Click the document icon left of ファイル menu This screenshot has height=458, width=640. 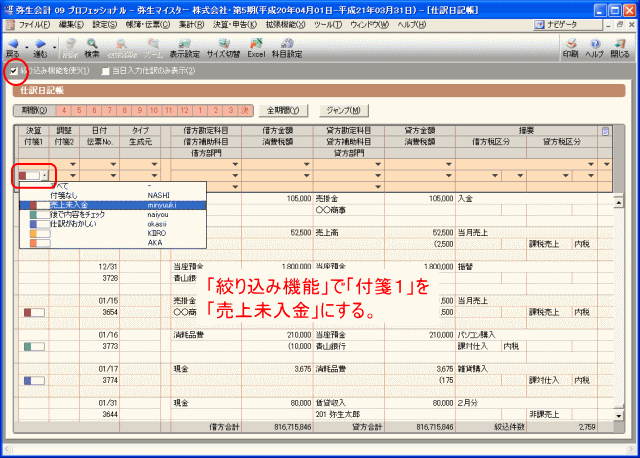[x=10, y=25]
